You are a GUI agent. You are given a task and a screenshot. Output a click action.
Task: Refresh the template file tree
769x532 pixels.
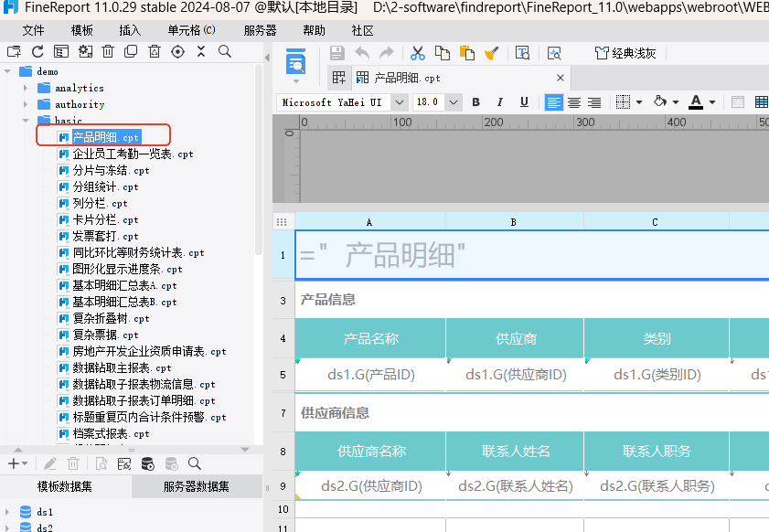tap(37, 51)
